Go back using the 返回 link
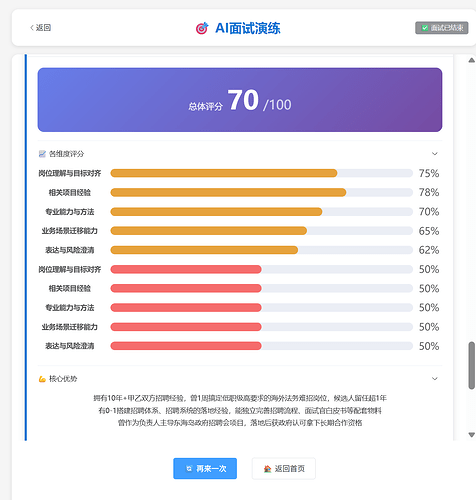The width and height of the screenshot is (476, 500). coord(40,28)
